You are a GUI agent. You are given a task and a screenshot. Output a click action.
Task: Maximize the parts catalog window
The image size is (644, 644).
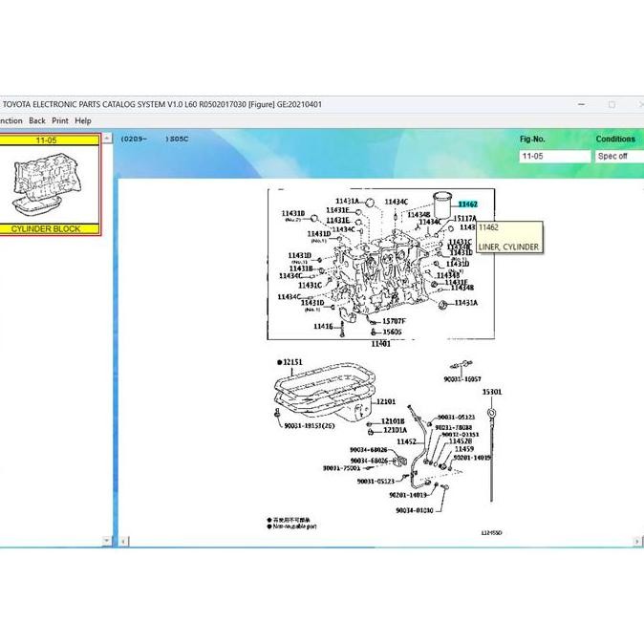612,104
